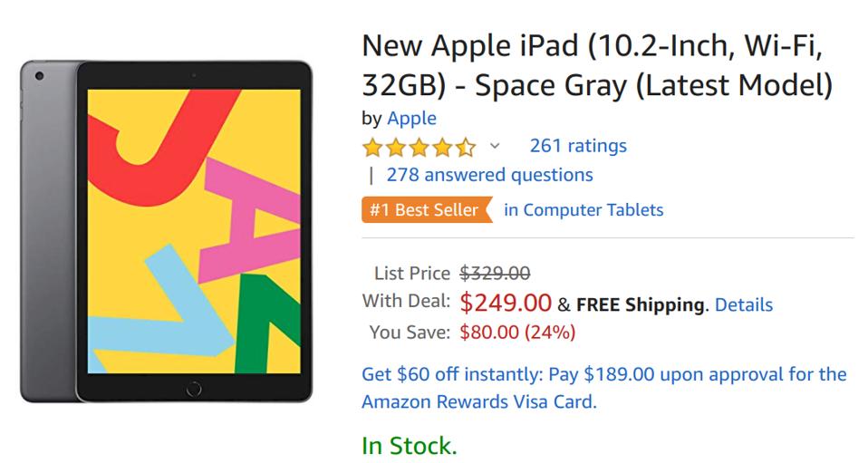Click the star rating icon

coord(418,146)
